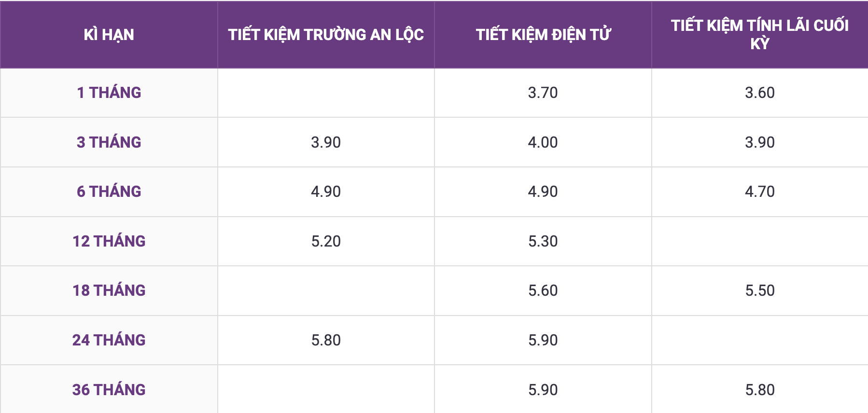868x413 pixels.
Task: Select the 3.60 rate cell
Action: (759, 93)
